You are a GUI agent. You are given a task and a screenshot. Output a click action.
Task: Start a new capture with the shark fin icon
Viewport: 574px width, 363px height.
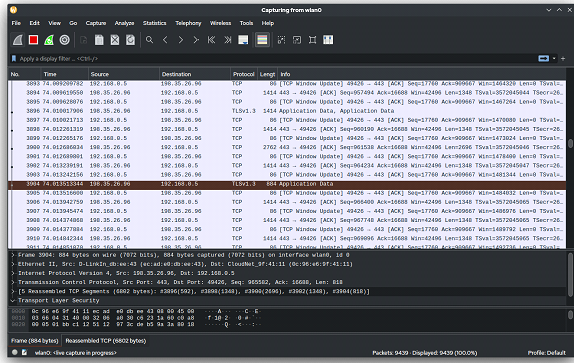[x=18, y=40]
